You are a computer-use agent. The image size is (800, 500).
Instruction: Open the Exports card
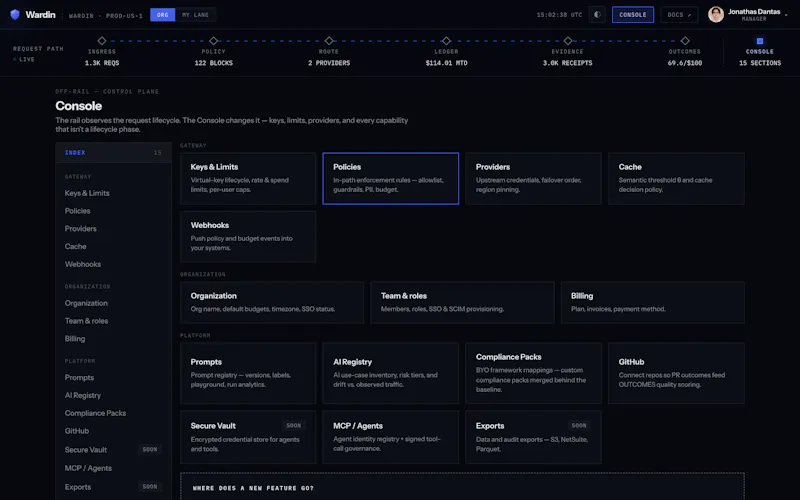533,437
